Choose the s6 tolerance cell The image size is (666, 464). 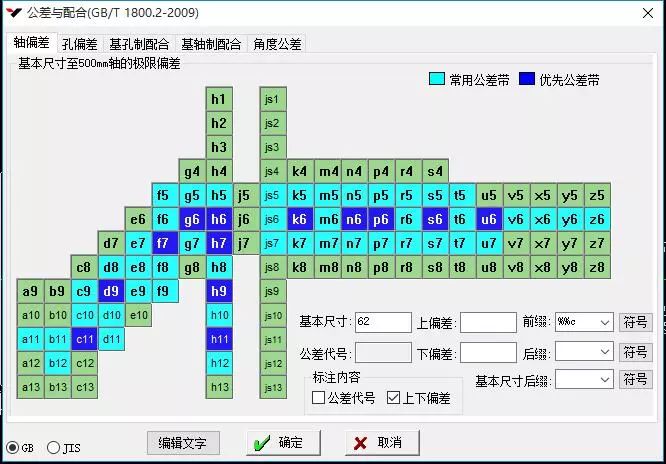click(435, 219)
